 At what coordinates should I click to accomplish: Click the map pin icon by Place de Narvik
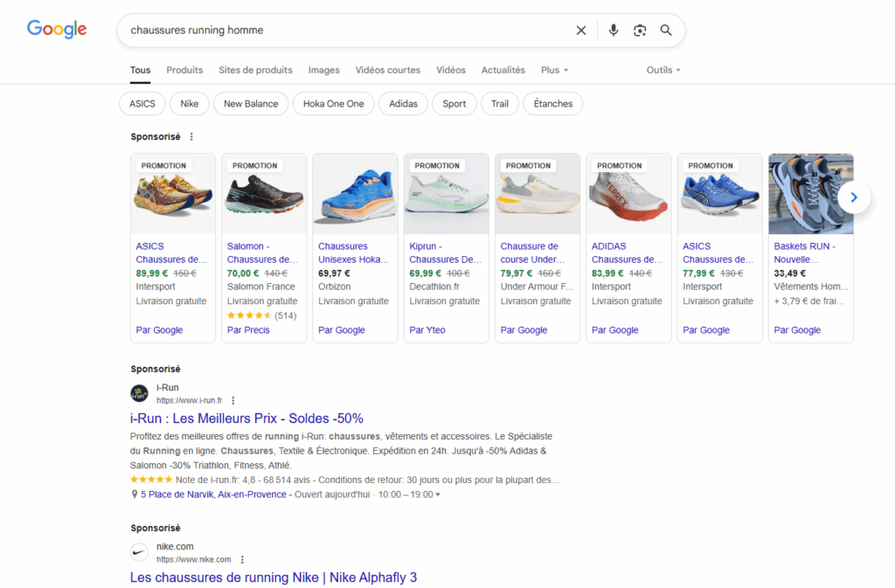[x=134, y=495]
